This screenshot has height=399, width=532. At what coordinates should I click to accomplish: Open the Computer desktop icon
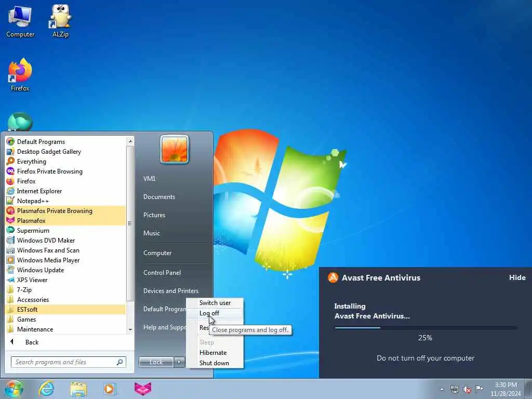click(20, 21)
